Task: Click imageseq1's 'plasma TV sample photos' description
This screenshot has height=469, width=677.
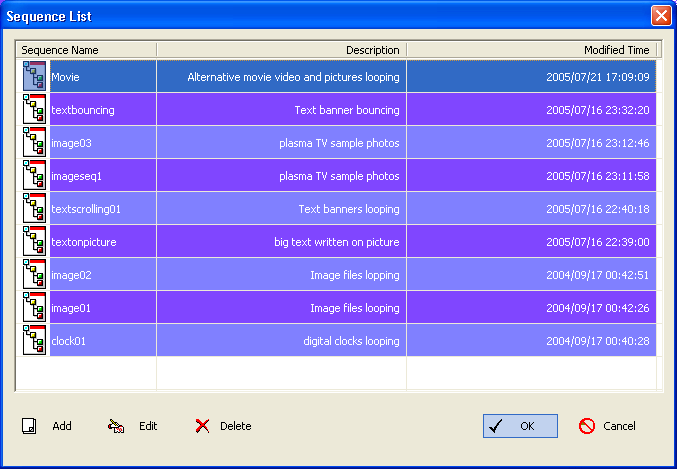Action: (339, 176)
